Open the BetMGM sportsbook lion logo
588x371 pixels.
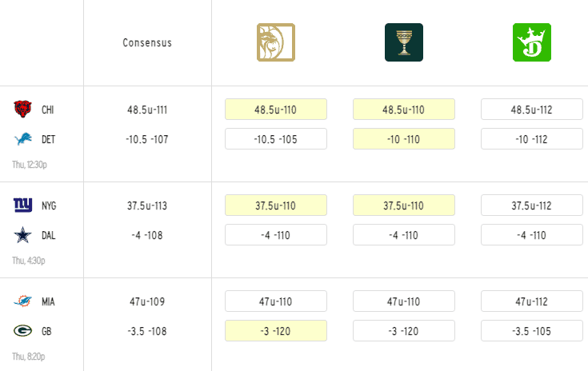pyautogui.click(x=276, y=42)
